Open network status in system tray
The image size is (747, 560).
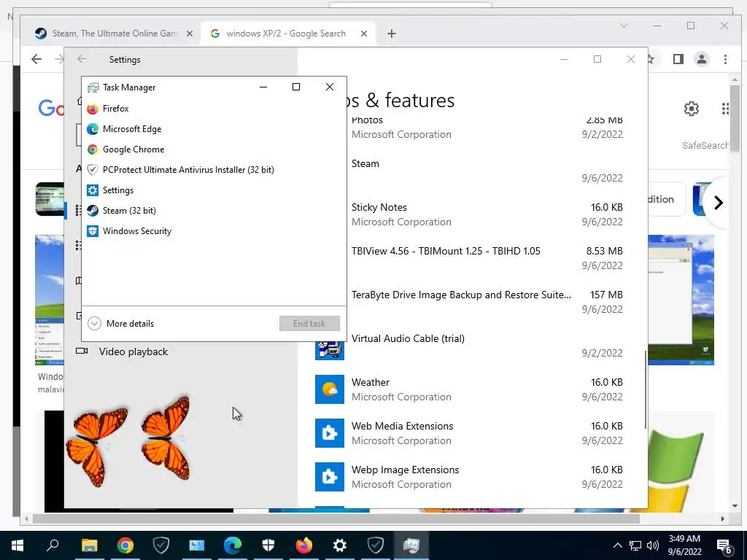(x=635, y=545)
